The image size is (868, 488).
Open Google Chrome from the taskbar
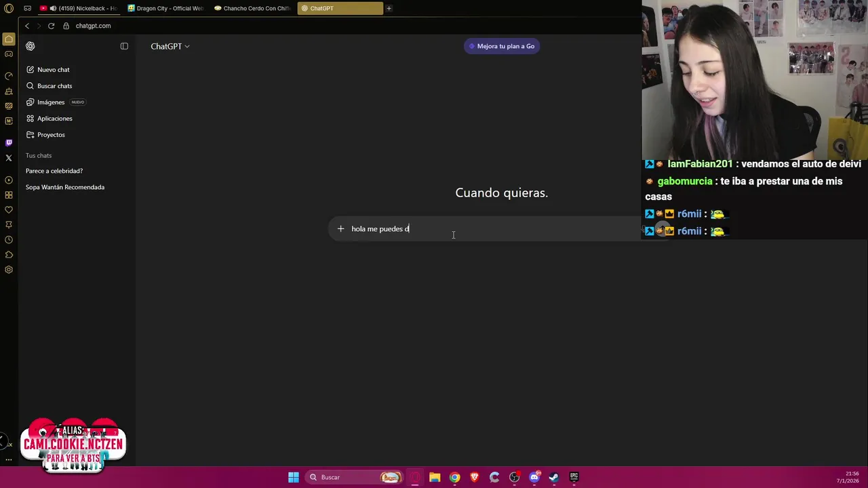[x=455, y=477]
